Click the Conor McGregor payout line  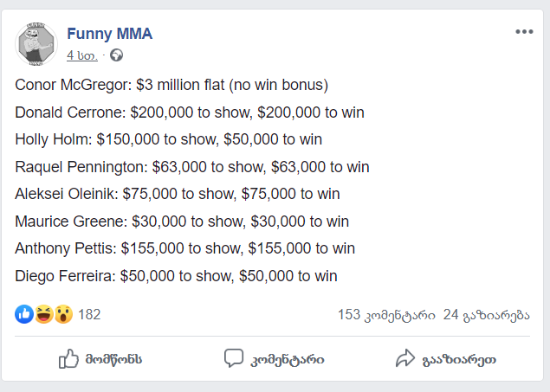tap(172, 85)
